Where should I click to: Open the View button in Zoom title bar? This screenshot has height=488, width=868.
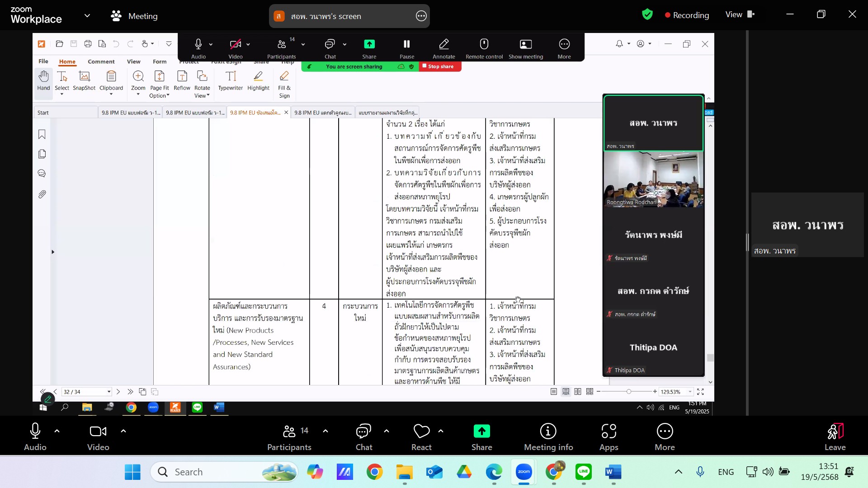coord(740,14)
